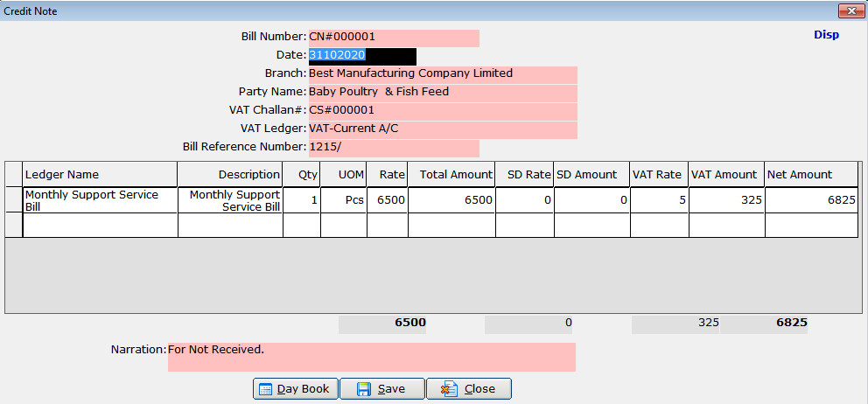868x404 pixels.
Task: Click the VAT Challan# field CS#000001
Action: pos(442,111)
